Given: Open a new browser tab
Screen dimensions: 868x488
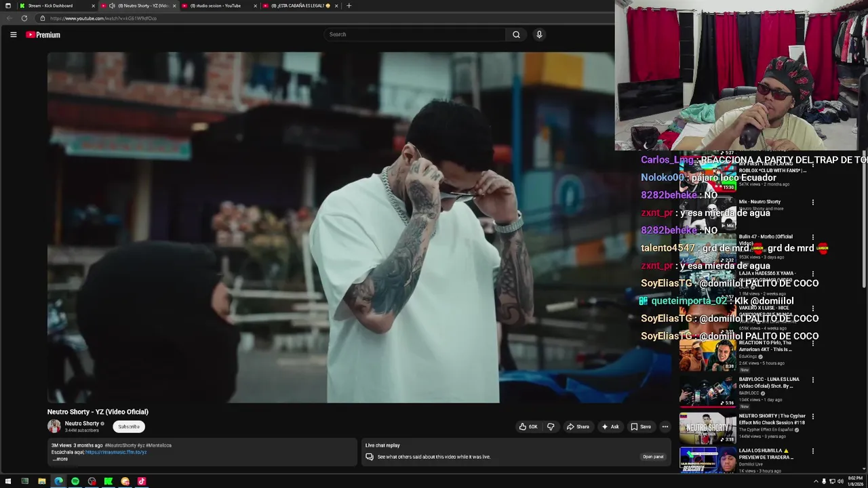Looking at the screenshot, I should pyautogui.click(x=349, y=5).
